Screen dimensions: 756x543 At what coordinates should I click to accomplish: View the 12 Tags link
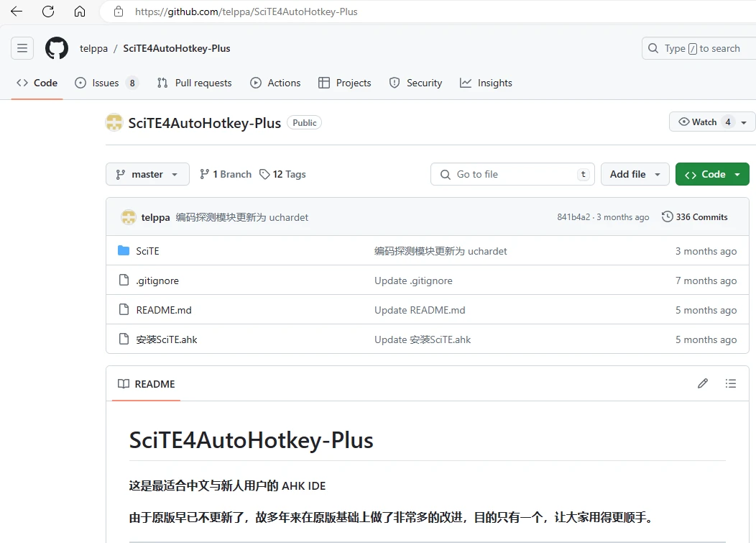point(282,174)
